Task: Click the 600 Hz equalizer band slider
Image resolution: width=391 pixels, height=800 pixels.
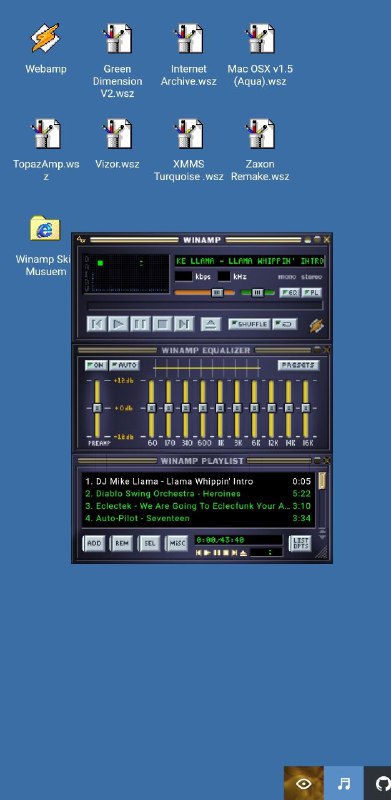Action: (203, 408)
